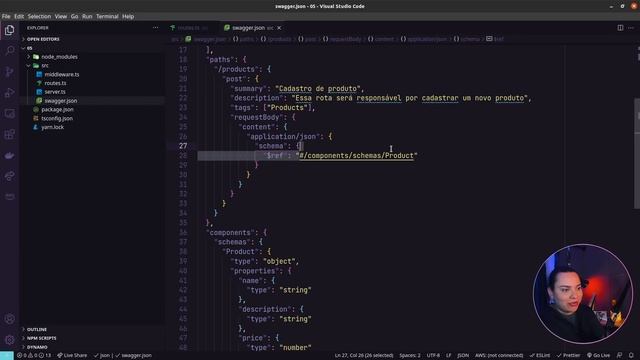The image size is (640, 360).
Task: Change language mode via JSON status item
Action: (x=463, y=356)
